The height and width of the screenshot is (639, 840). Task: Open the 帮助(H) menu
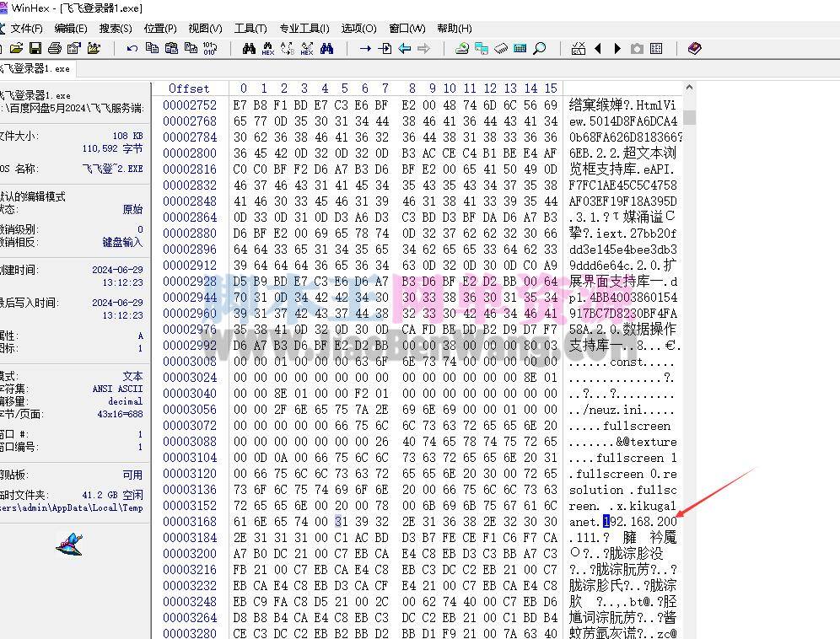click(x=455, y=29)
